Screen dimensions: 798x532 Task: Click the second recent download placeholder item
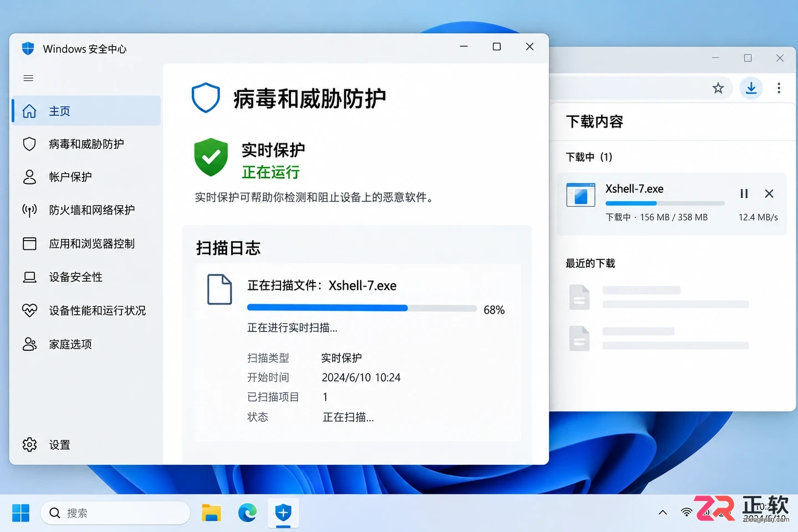click(x=659, y=338)
